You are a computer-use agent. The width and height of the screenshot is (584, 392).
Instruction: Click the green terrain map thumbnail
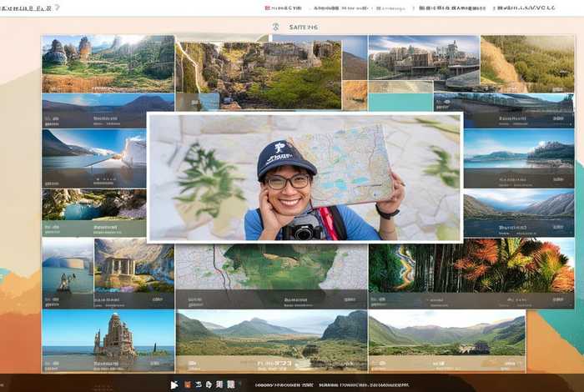(x=271, y=269)
